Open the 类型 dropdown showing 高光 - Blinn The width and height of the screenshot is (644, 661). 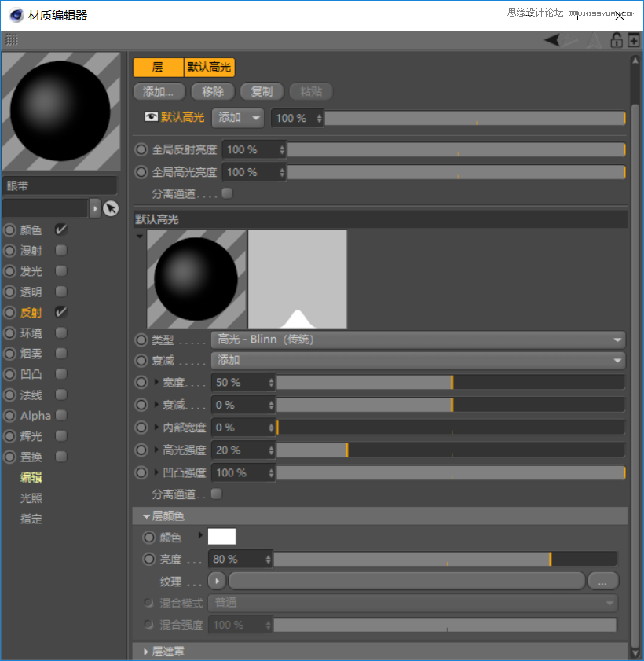(418, 339)
